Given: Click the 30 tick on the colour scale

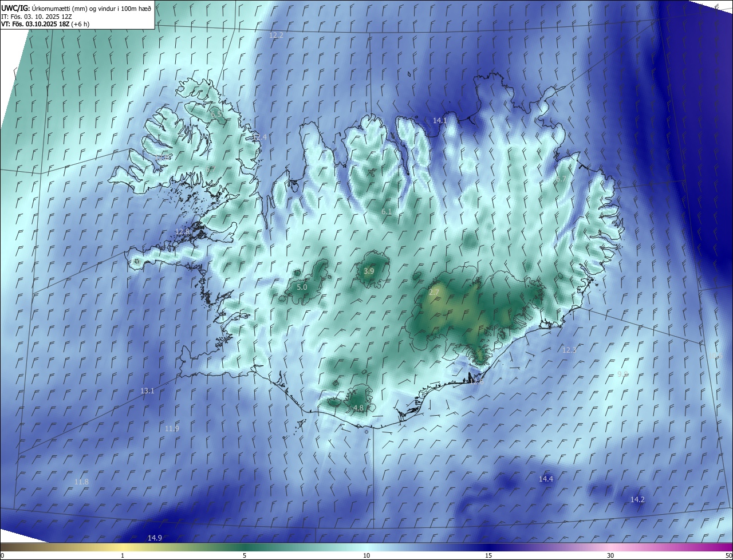Looking at the screenshot, I should (x=610, y=555).
